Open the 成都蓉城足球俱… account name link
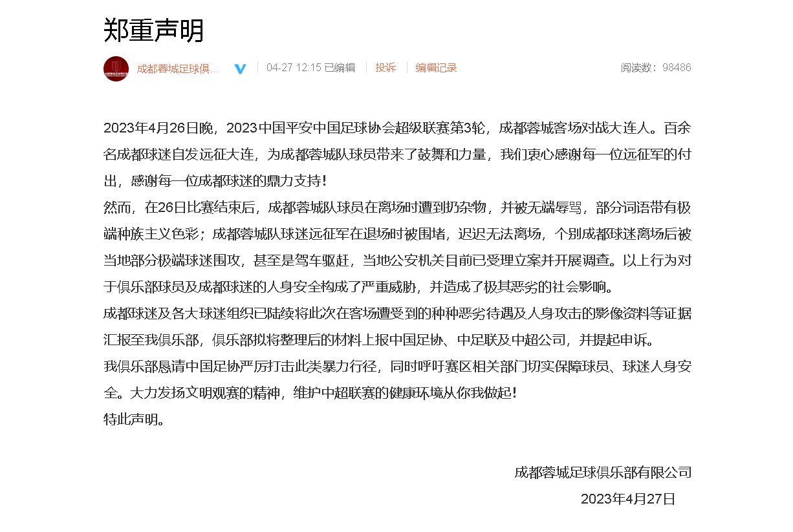Image resolution: width=793 pixels, height=532 pixels. (x=178, y=68)
